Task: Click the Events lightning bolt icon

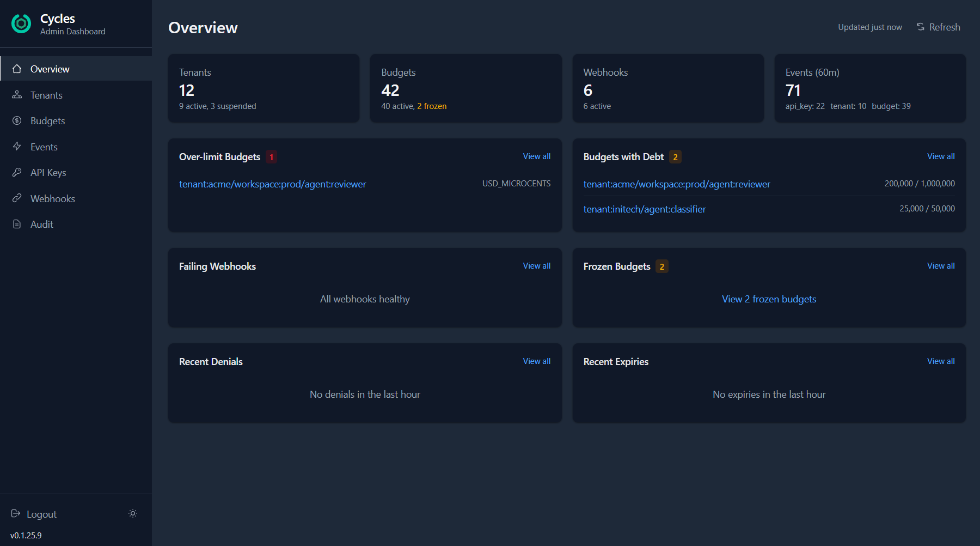Action: [17, 147]
